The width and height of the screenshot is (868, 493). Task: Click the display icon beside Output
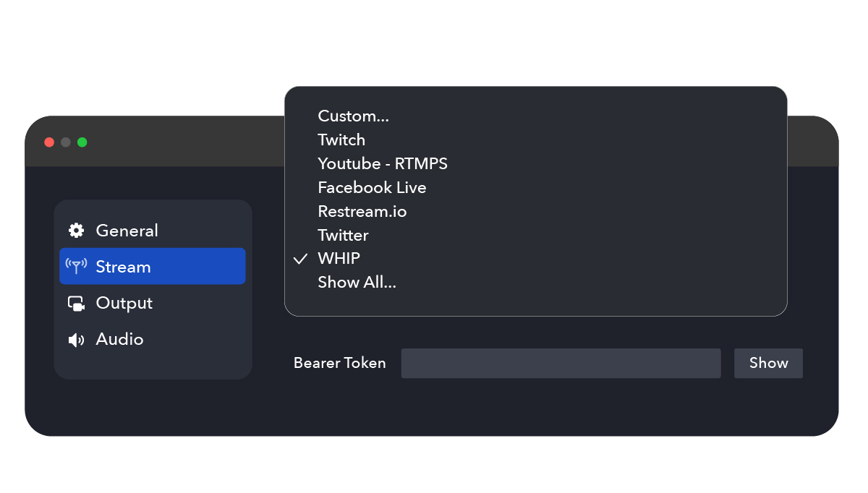pyautogui.click(x=76, y=303)
